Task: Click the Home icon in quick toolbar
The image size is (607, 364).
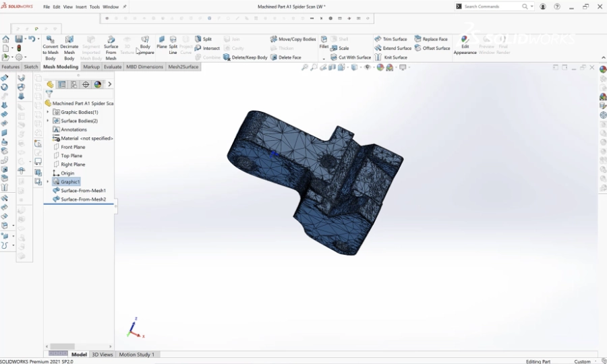Action: [5, 39]
